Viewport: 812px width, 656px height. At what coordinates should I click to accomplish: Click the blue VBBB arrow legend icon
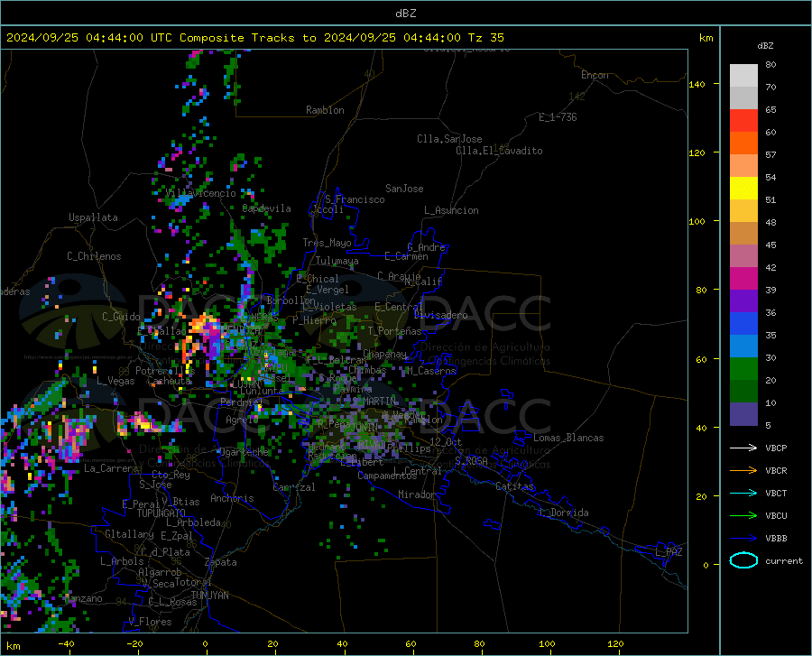743,539
